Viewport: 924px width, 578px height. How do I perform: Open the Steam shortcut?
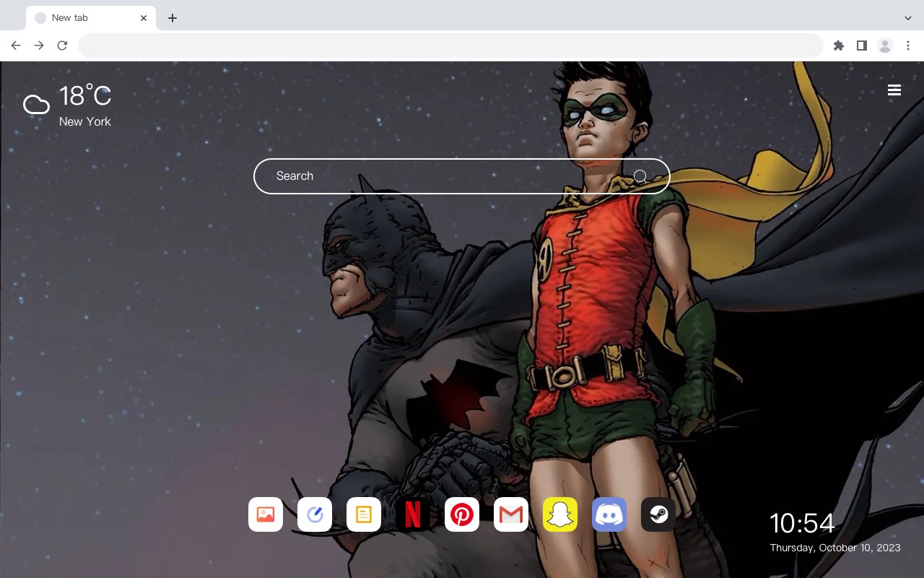point(658,514)
